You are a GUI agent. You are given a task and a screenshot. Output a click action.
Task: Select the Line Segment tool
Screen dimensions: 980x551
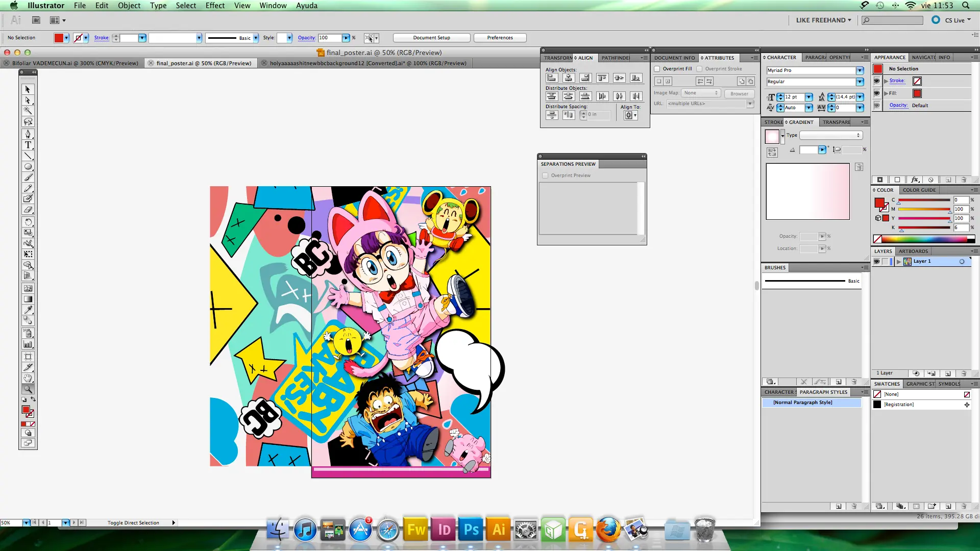[x=28, y=156]
